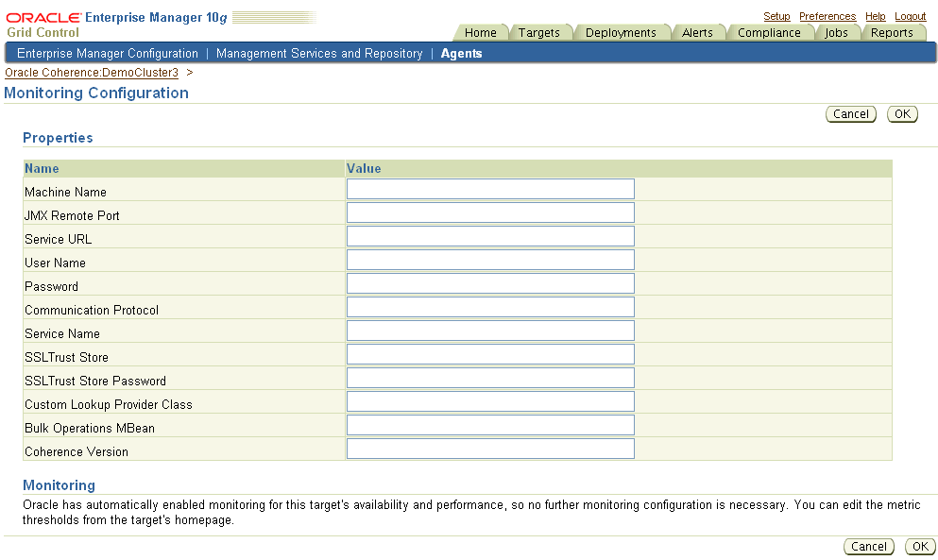Return to Oracle Coherence:DemoCluster3
Viewport: 938px width, 560px height.
pos(92,72)
